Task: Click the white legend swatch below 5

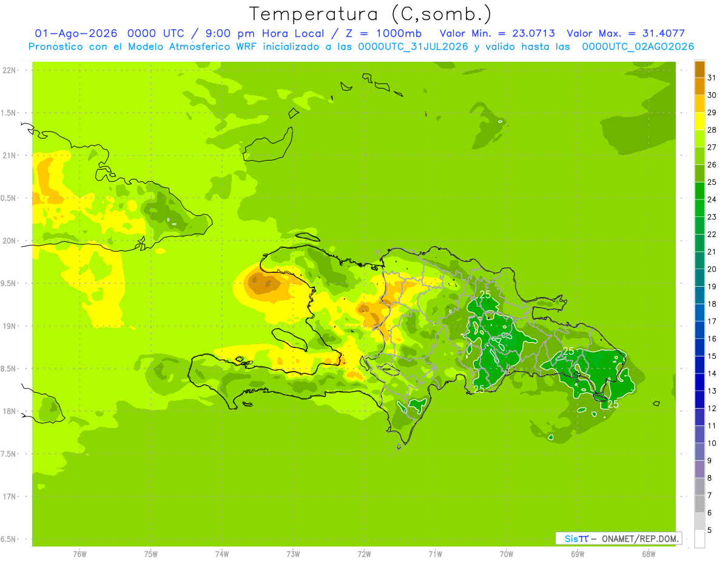Action: 699,538
